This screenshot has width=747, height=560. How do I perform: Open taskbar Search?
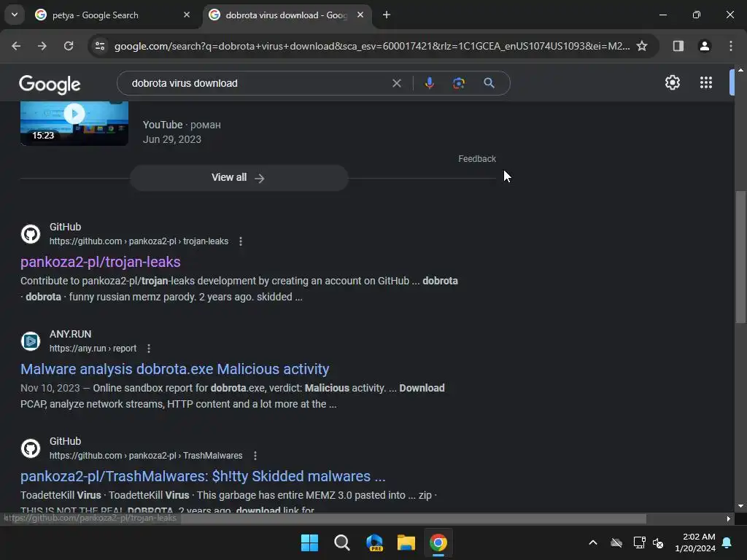coord(341,542)
